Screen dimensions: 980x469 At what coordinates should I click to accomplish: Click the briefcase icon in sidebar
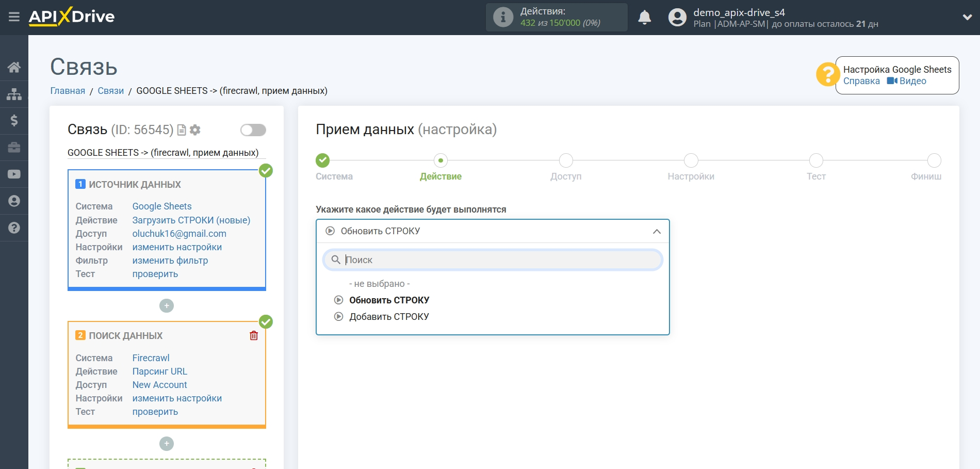[x=14, y=148]
